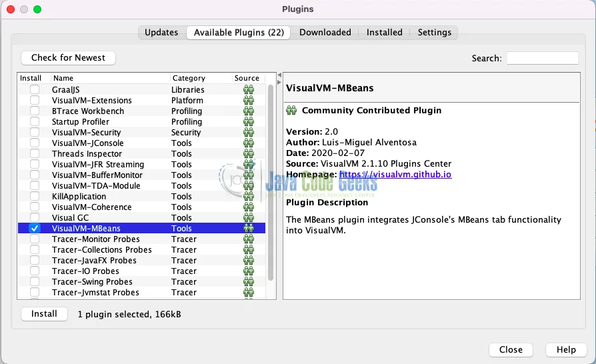Click the source icon for Tracer-IO Probes

(249, 271)
